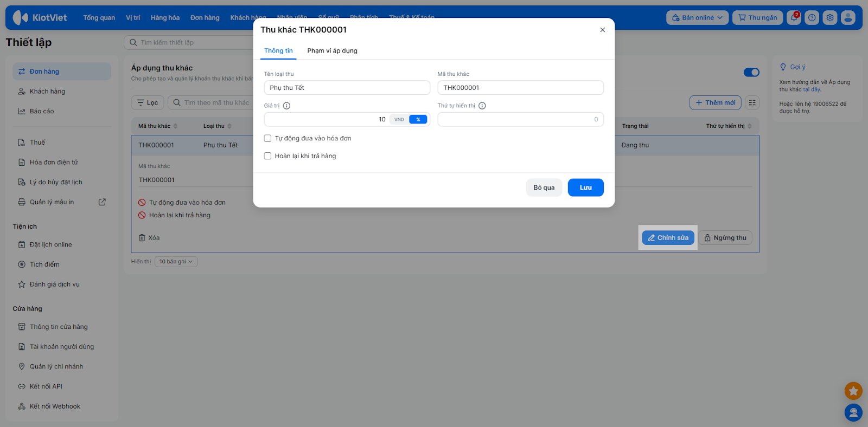Click the info icon beside Thứ tự hiển thị
Viewport: 868px width, 427px height.
pos(482,106)
